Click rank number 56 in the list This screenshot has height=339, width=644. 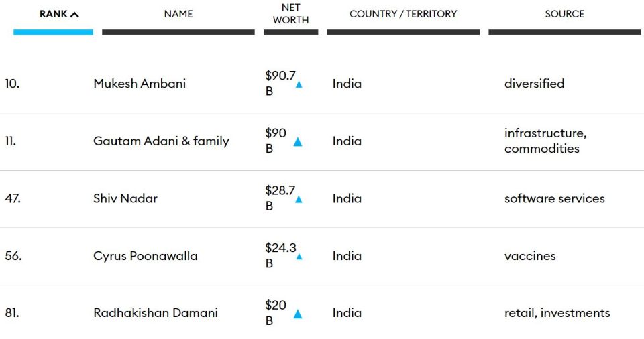[13, 256]
